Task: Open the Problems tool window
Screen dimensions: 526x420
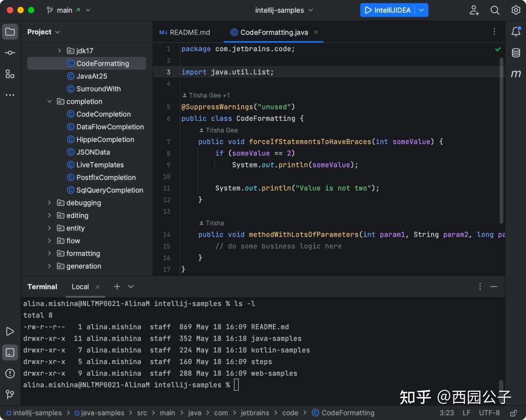Action: pyautogui.click(x=10, y=373)
